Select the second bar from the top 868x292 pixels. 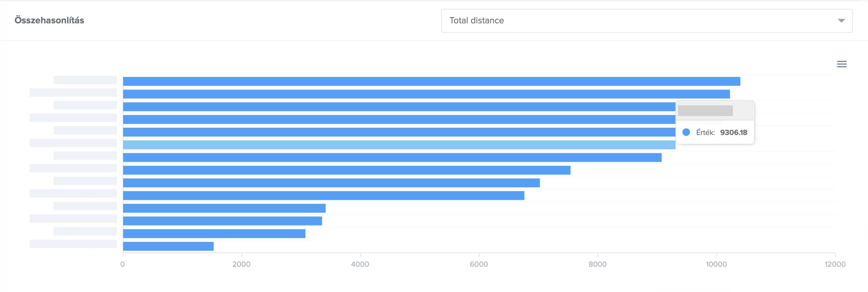pos(426,94)
